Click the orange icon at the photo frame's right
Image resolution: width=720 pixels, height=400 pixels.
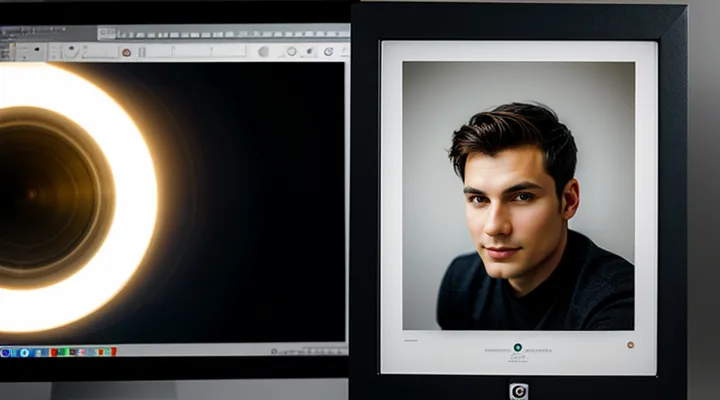coord(630,345)
